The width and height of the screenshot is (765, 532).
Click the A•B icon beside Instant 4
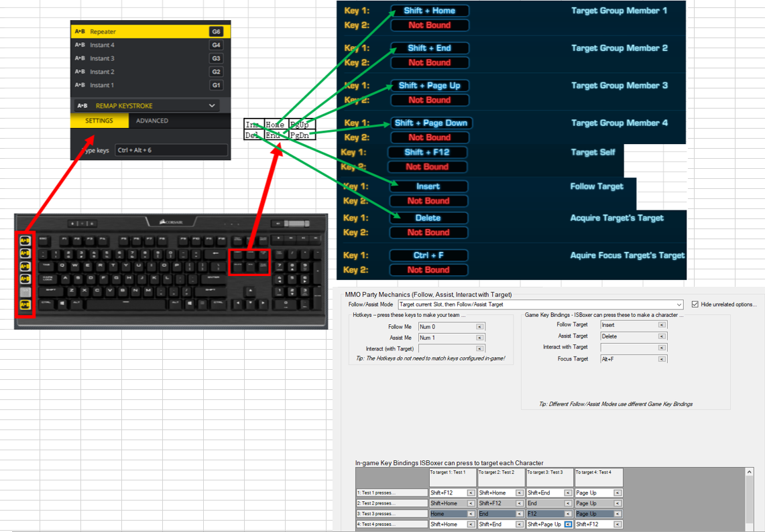pyautogui.click(x=80, y=45)
